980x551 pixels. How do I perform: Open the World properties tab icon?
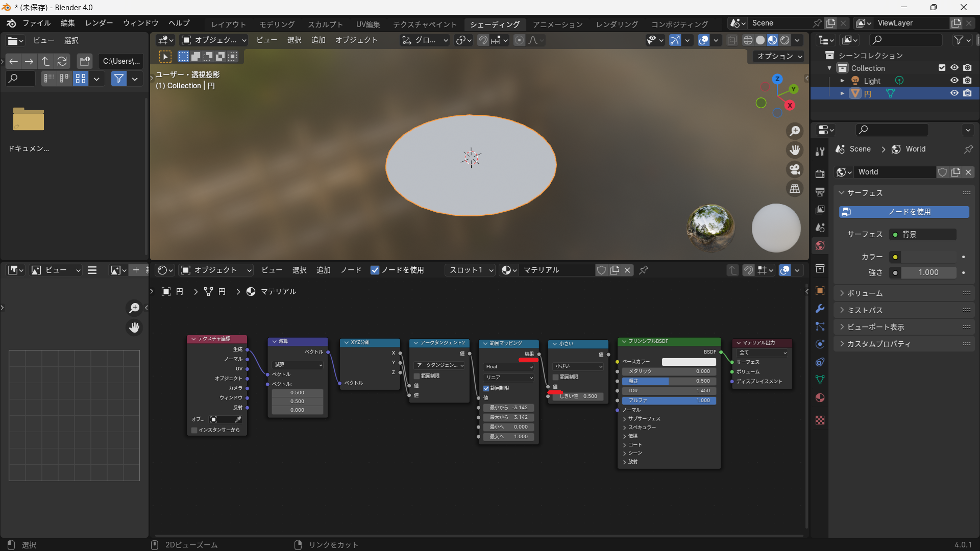(x=820, y=246)
